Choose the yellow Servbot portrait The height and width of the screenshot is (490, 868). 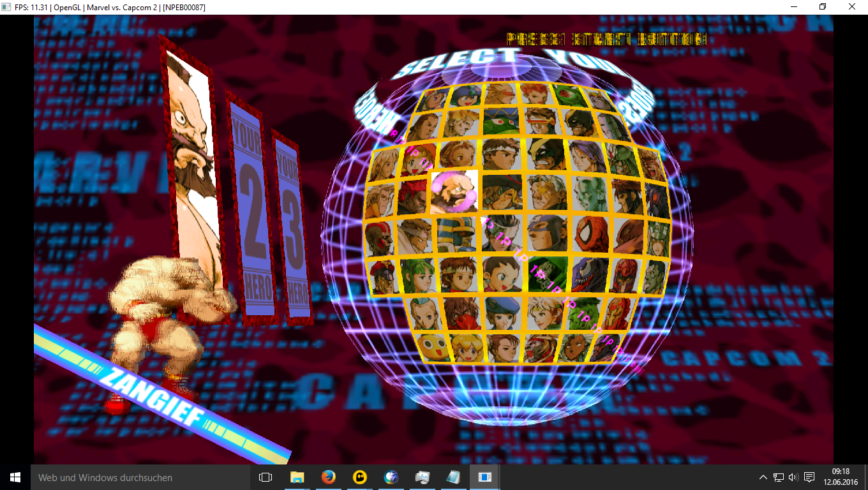431,346
